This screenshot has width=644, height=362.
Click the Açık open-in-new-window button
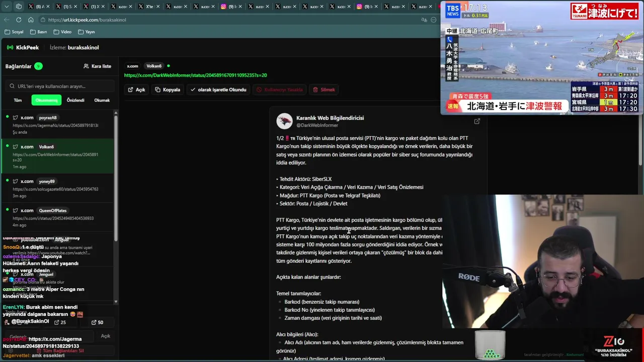coord(136,89)
